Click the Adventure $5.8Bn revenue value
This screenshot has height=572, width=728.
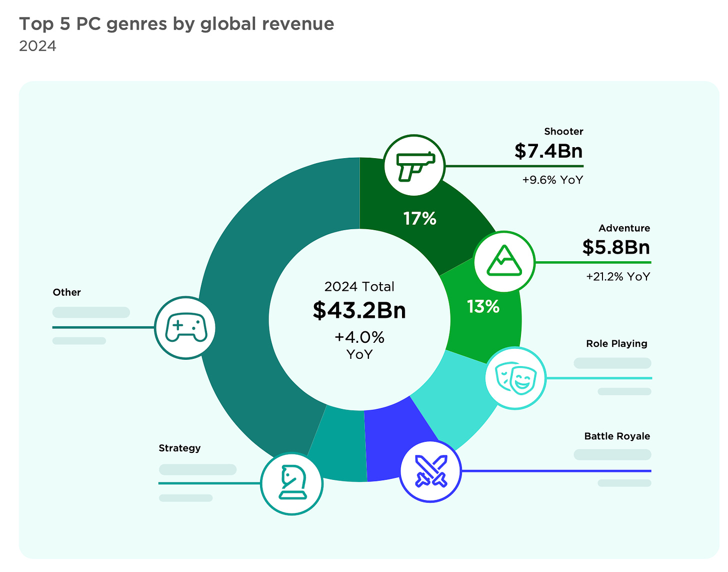tap(615, 247)
